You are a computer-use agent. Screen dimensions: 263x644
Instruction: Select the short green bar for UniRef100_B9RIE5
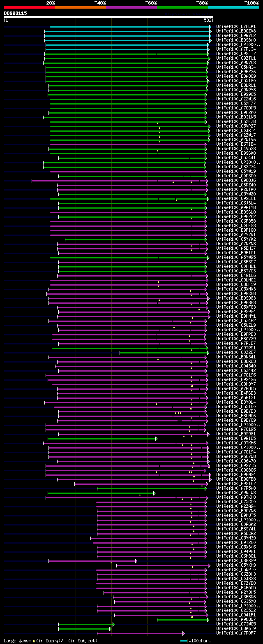[102, 439]
